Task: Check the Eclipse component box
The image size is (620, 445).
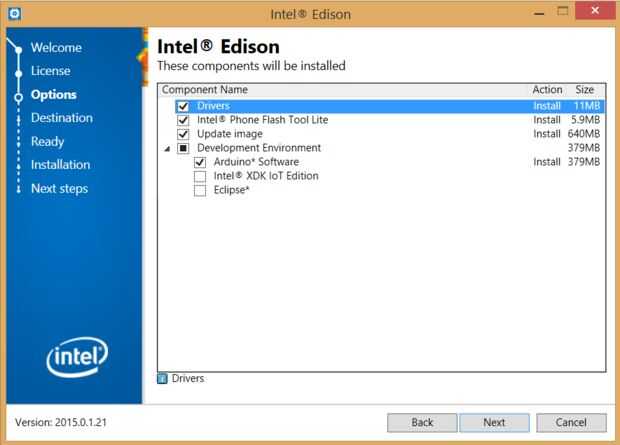Action: [x=200, y=190]
